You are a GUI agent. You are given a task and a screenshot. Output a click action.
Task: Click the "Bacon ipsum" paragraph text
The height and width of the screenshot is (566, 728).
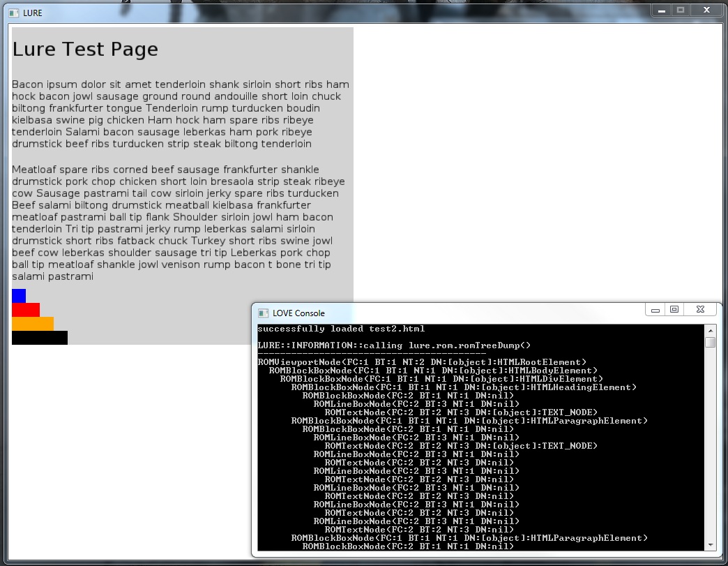(x=180, y=114)
